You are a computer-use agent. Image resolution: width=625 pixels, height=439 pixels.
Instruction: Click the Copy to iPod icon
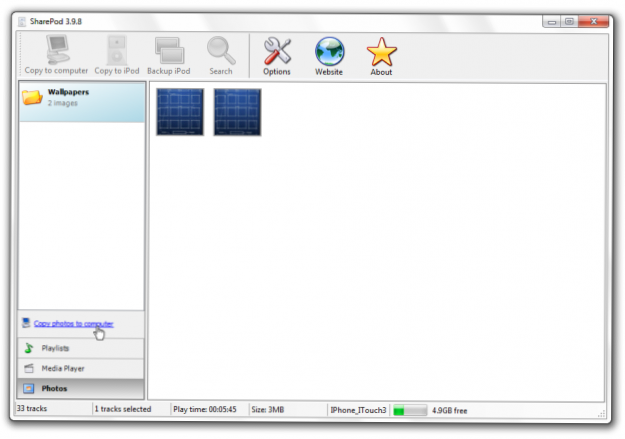pos(117,51)
